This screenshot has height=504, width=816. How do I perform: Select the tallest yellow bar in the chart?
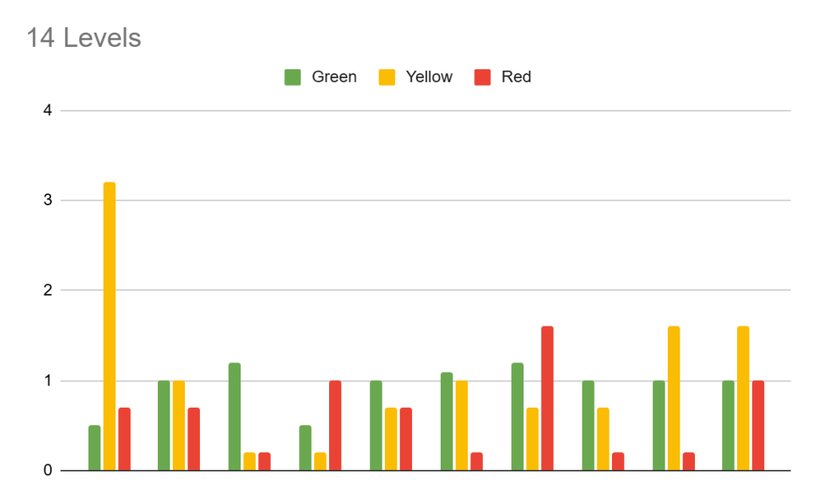tap(109, 326)
